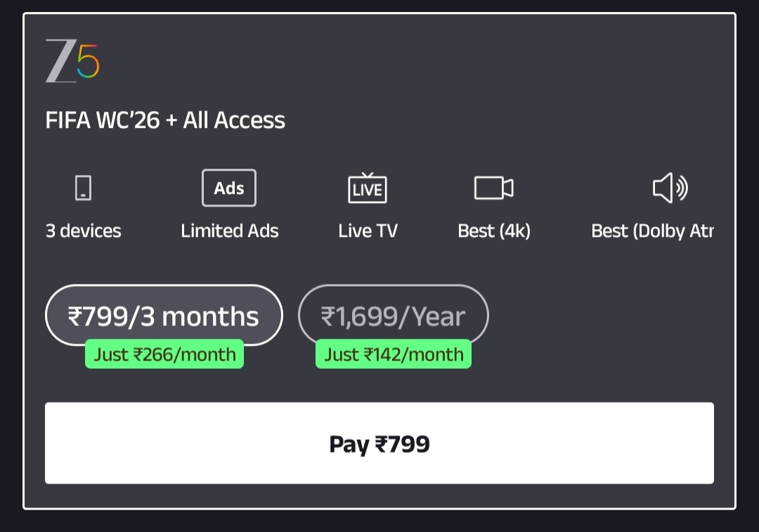Click the Just ₹142/month green badge

coord(394,354)
